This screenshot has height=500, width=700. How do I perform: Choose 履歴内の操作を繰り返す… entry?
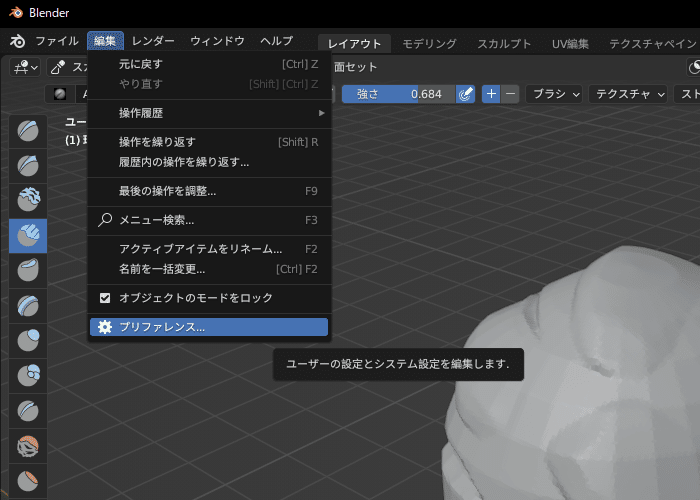[209, 162]
